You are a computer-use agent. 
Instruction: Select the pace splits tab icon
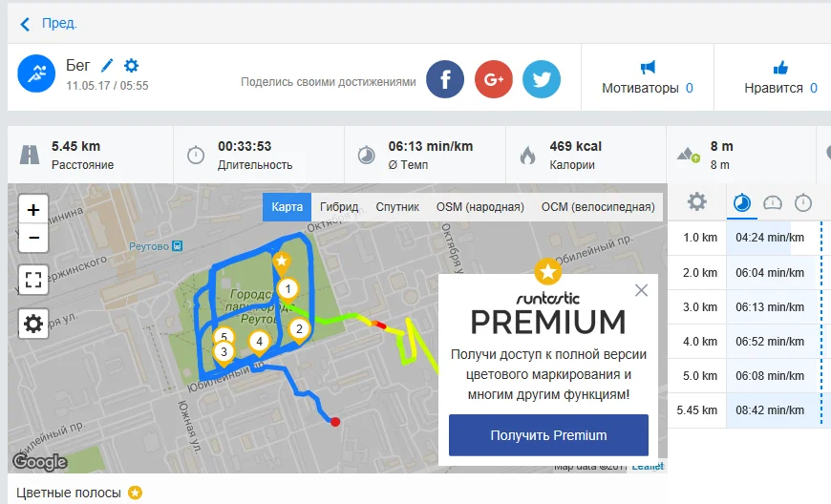tap(742, 202)
